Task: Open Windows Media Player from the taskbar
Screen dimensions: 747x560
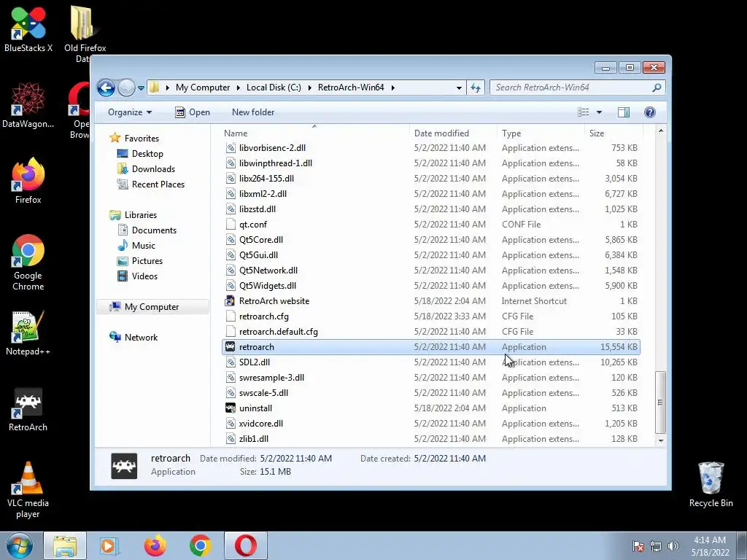Action: (x=109, y=545)
